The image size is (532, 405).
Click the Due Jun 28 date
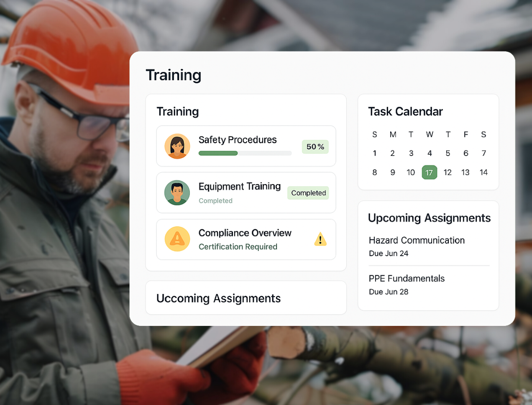pos(389,292)
